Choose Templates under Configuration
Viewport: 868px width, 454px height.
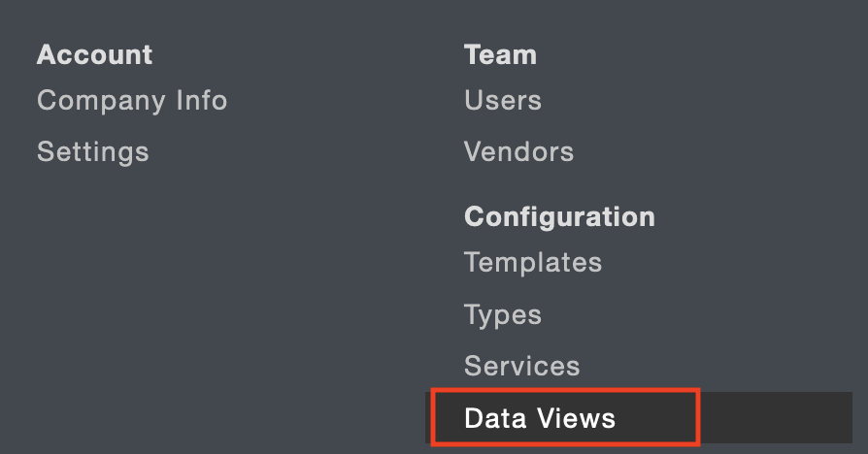(533, 262)
